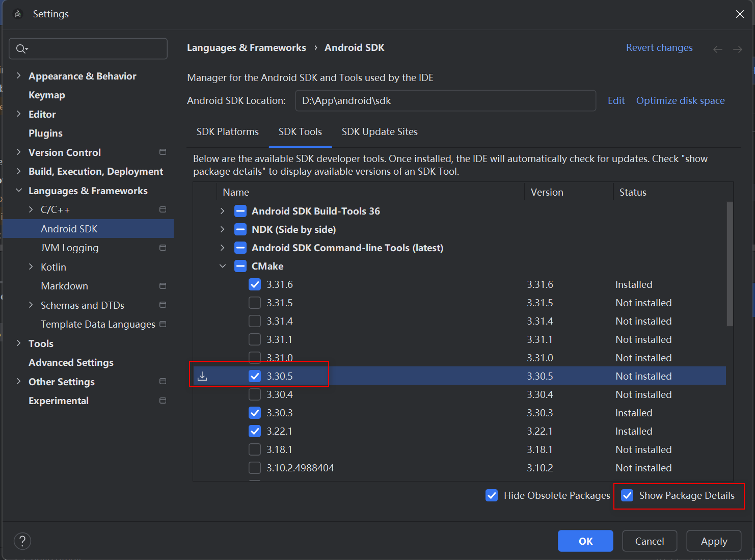Expand Appearance & Behavior settings section

coord(18,75)
